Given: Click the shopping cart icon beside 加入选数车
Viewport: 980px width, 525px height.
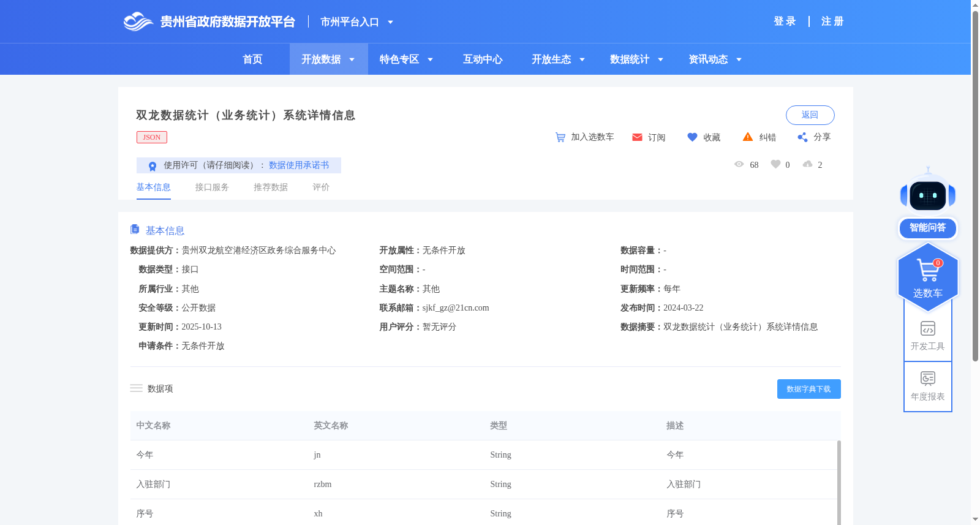Looking at the screenshot, I should pyautogui.click(x=560, y=137).
